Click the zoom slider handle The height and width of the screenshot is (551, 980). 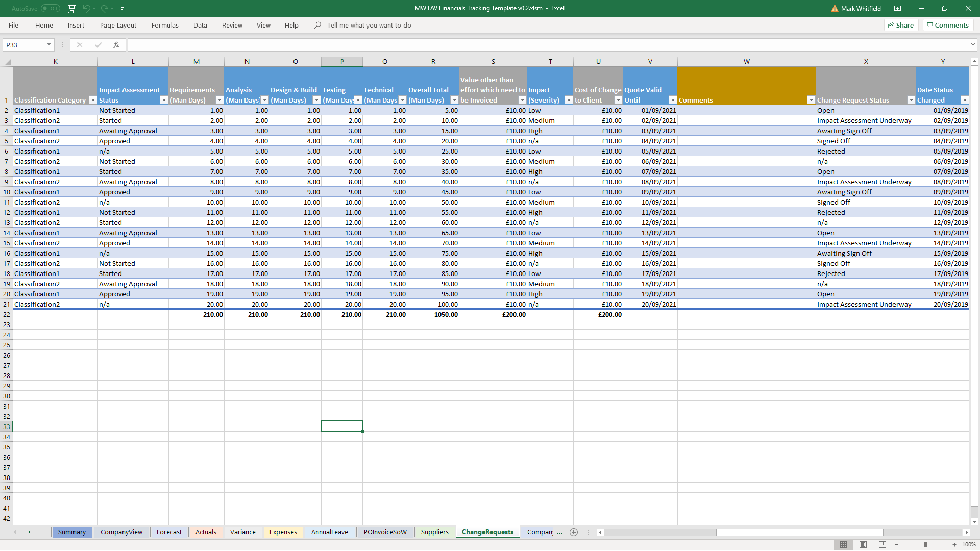point(925,545)
